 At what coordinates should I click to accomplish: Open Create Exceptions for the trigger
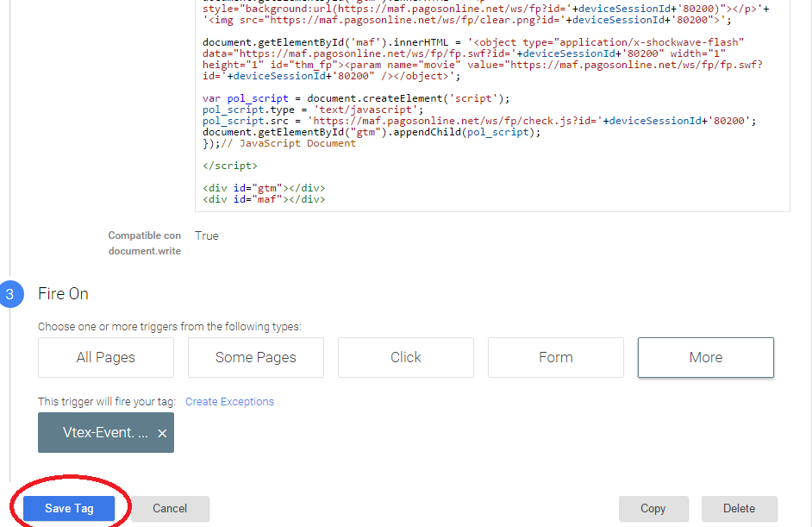click(x=229, y=401)
